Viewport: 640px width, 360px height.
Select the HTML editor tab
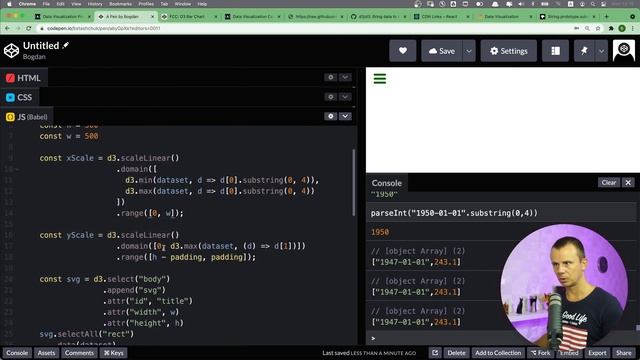24,78
